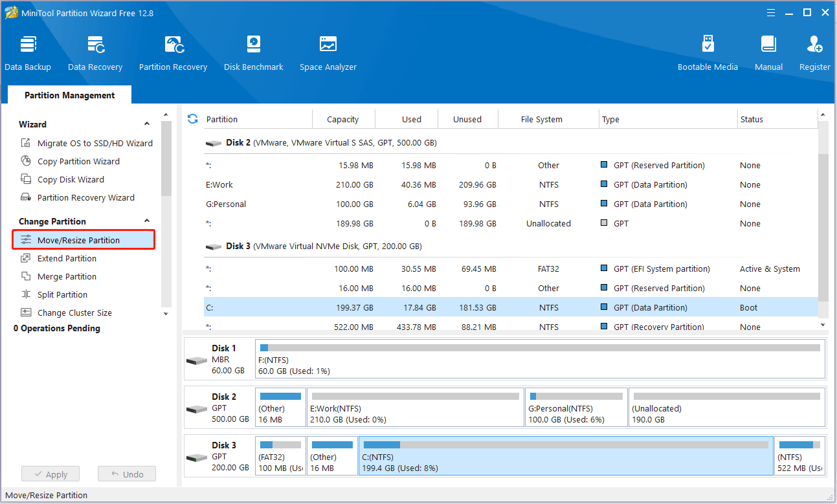Image resolution: width=837 pixels, height=504 pixels.
Task: Click the Copy Disk Wizard icon
Action: point(26,179)
